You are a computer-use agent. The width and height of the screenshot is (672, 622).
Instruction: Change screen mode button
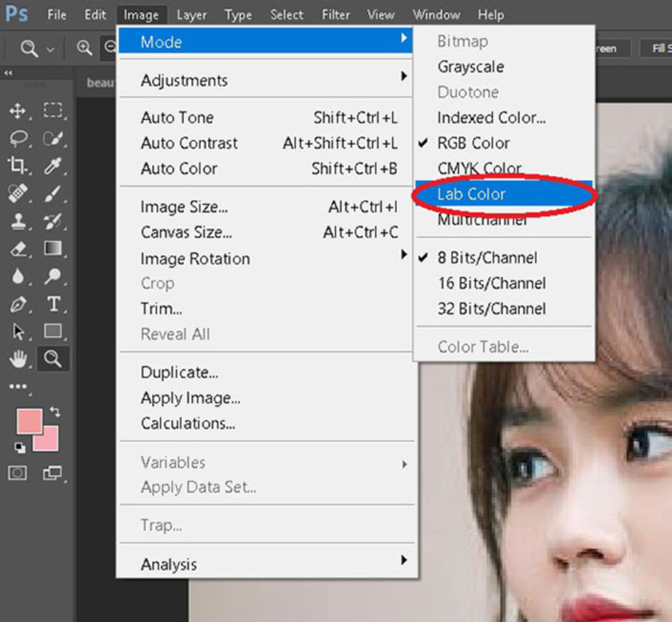[52, 473]
